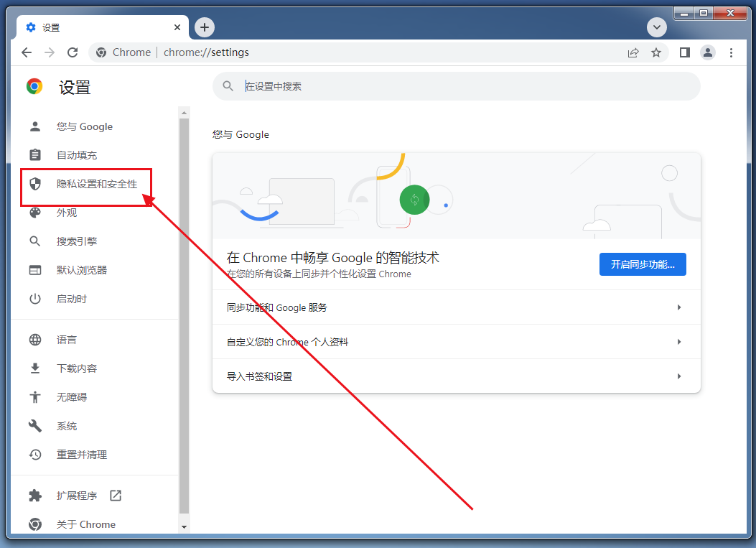This screenshot has width=756, height=548.
Task: Open 无障碍 settings
Action: click(x=72, y=397)
